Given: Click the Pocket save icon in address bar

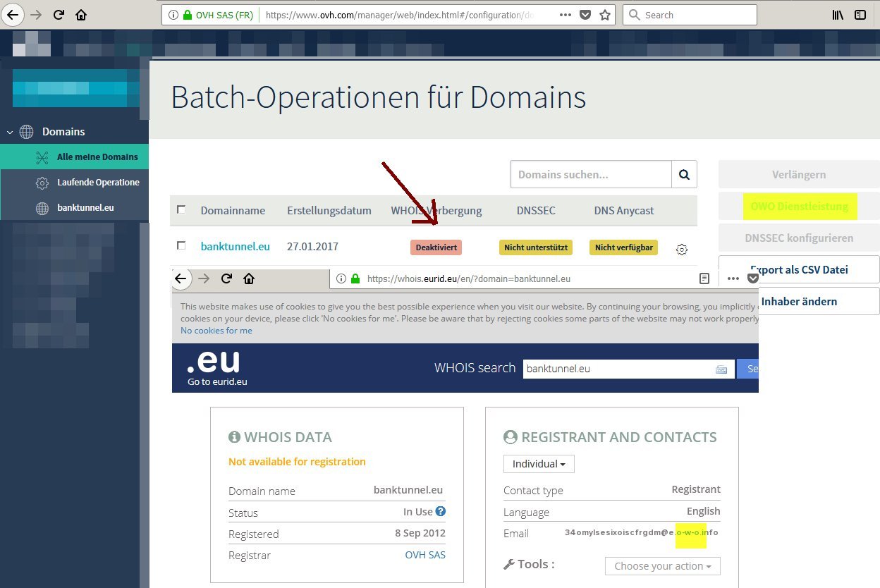Looking at the screenshot, I should click(585, 15).
